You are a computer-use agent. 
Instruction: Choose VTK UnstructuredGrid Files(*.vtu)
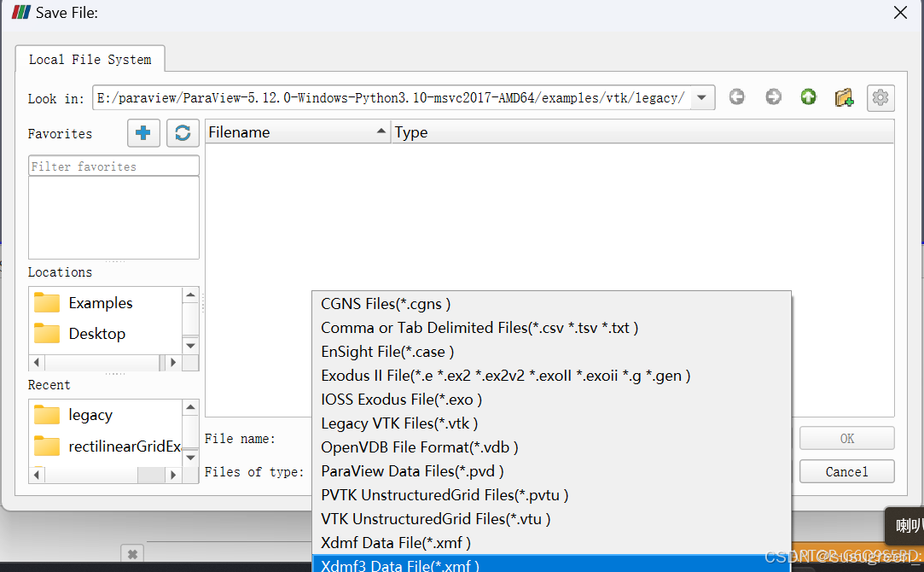[x=551, y=519]
